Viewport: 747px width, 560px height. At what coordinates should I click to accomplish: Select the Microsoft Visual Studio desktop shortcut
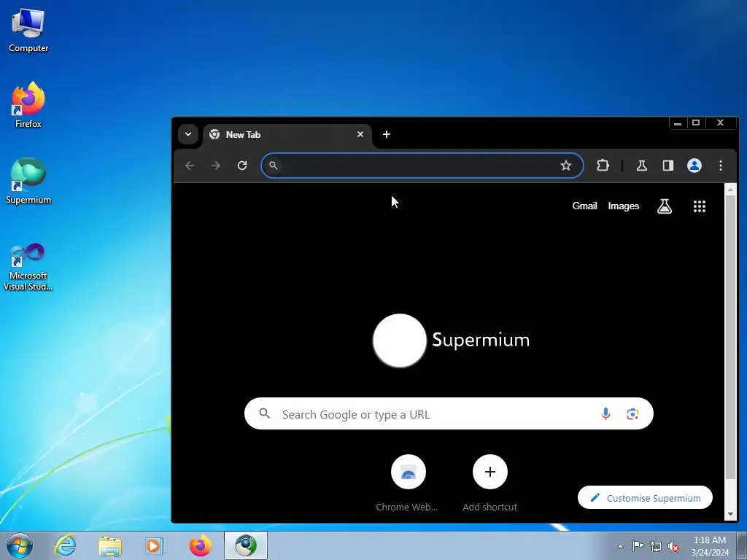pyautogui.click(x=28, y=267)
